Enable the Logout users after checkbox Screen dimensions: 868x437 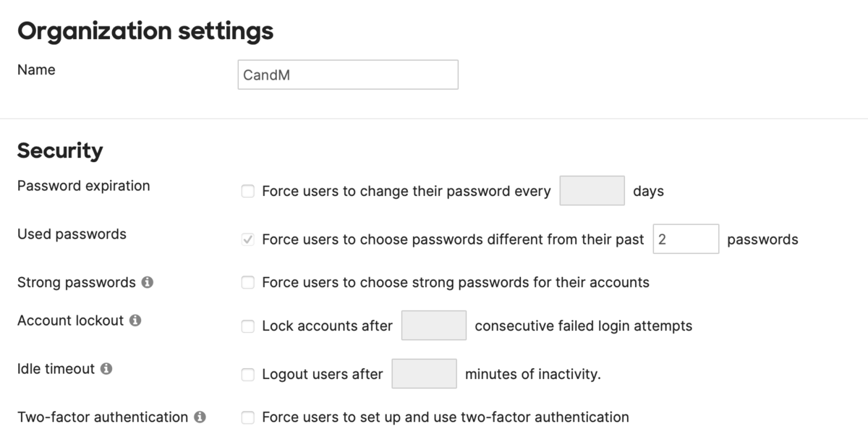[248, 375]
